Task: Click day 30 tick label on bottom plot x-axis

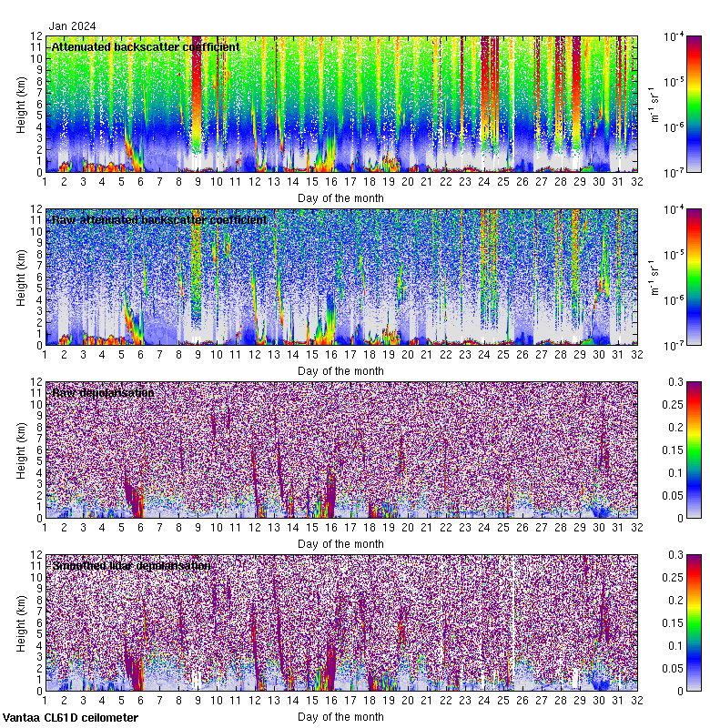Action: click(599, 700)
